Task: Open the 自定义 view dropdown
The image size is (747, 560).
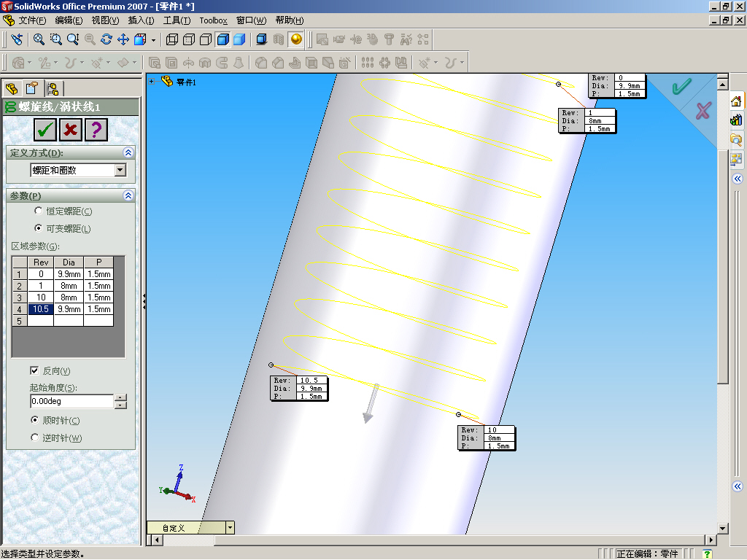Action: [x=230, y=527]
